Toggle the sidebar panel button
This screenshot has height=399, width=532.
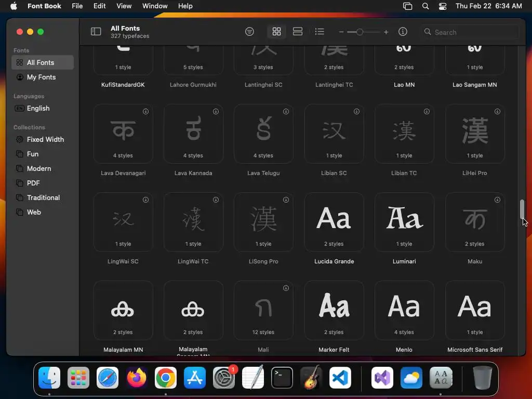[96, 32]
